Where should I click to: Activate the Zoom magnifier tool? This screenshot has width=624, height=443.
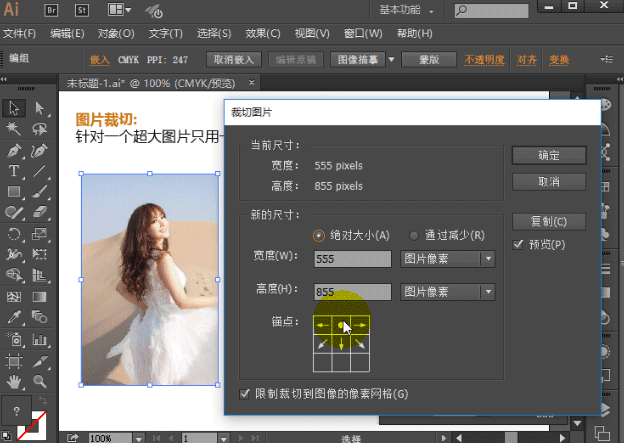pyautogui.click(x=39, y=381)
